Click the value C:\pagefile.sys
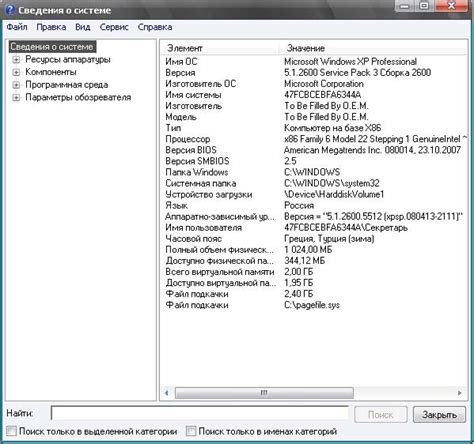Screen dimensions: 474x444 312,305
